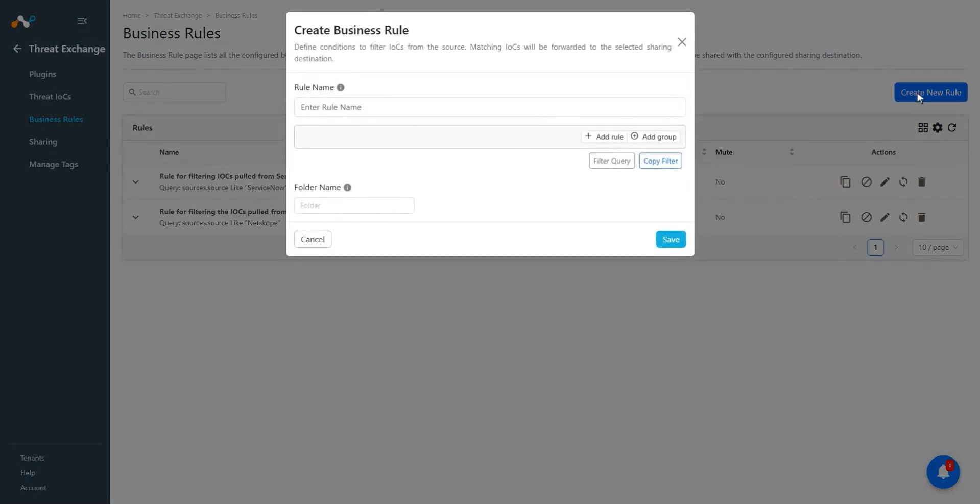Open the table settings gear icon
This screenshot has width=980, height=504.
938,128
